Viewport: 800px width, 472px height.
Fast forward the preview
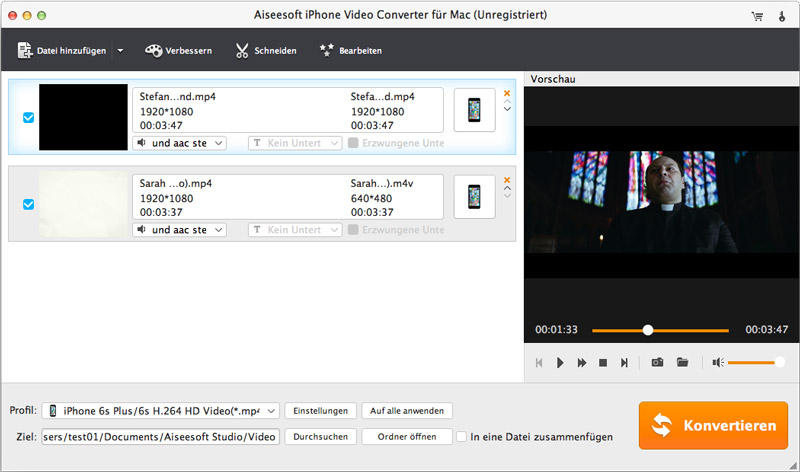click(x=582, y=363)
